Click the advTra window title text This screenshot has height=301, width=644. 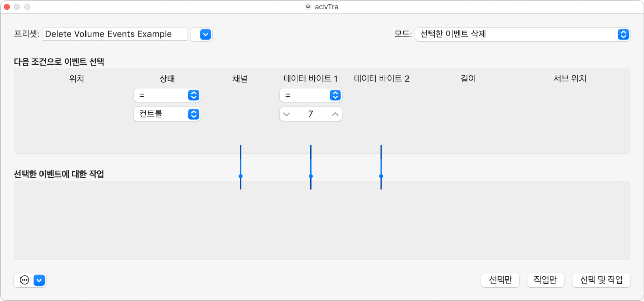pos(326,7)
